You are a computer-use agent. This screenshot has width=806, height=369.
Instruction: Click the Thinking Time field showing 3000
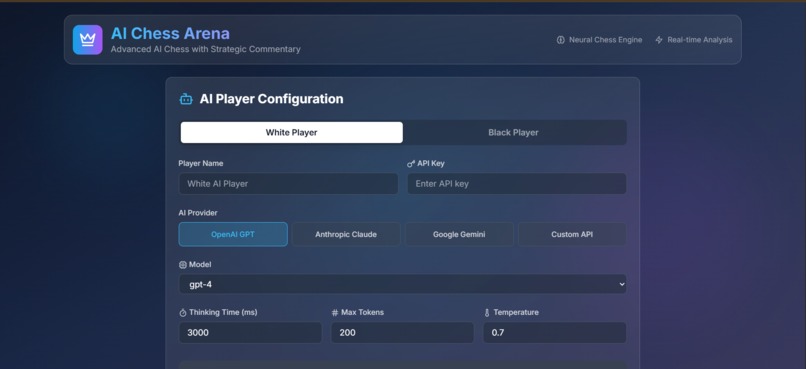click(250, 333)
